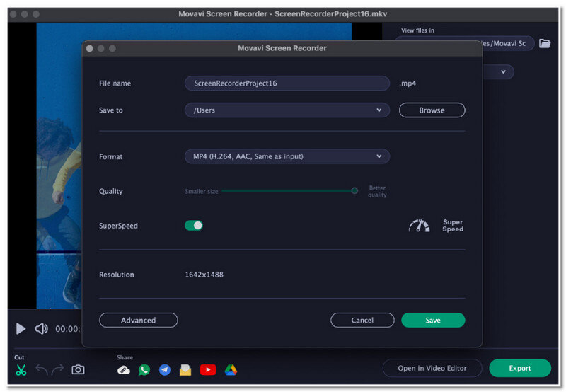
Task: Turn off the SuperSpeed toggle
Action: coord(194,226)
